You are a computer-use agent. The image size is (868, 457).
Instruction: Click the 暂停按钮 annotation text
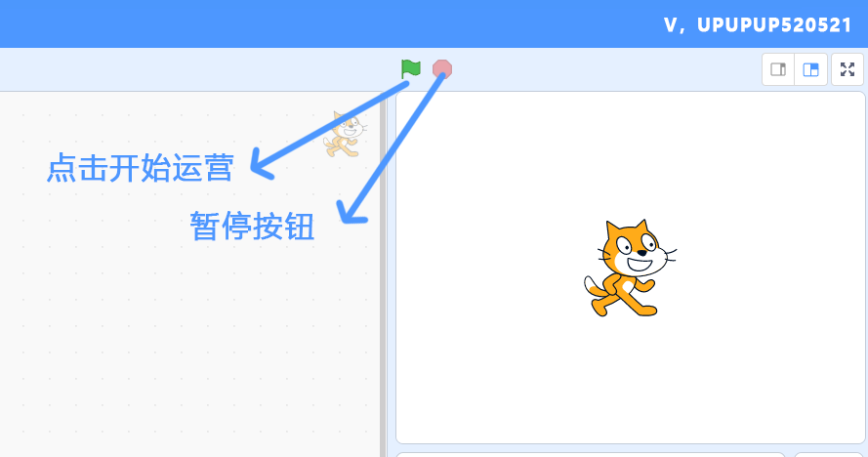pyautogui.click(x=252, y=226)
